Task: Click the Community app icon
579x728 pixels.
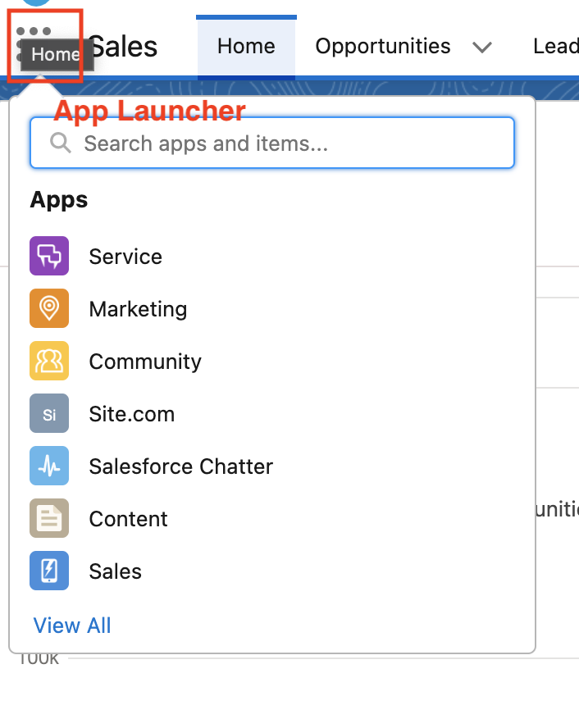Action: click(x=49, y=361)
